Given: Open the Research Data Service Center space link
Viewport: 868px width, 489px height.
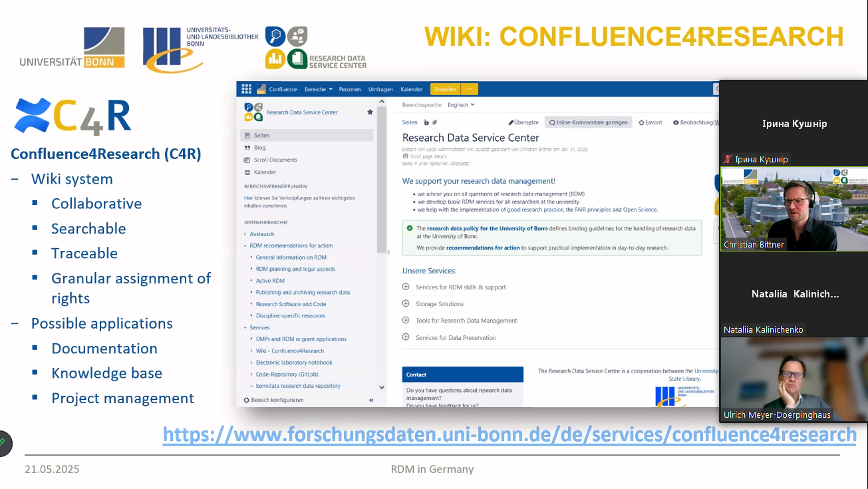Looking at the screenshot, I should [302, 112].
